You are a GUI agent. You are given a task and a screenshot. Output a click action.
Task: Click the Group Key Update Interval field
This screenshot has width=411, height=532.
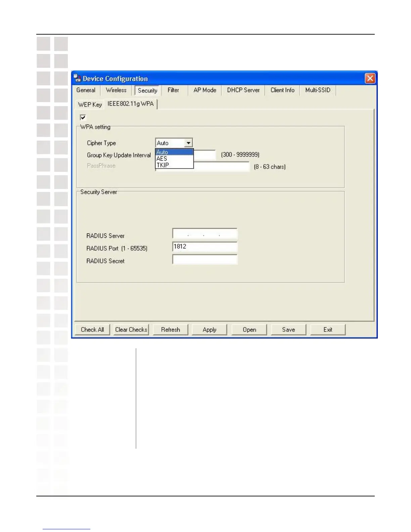coord(204,155)
